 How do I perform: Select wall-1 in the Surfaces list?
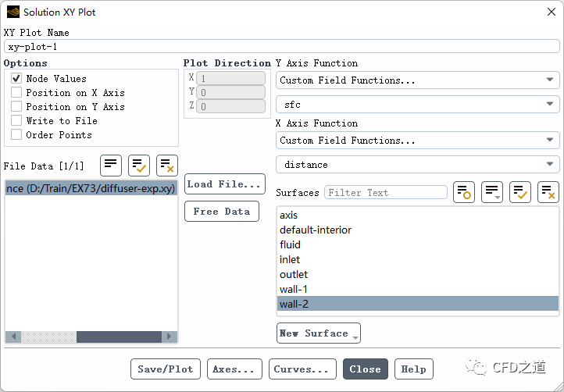[294, 289]
